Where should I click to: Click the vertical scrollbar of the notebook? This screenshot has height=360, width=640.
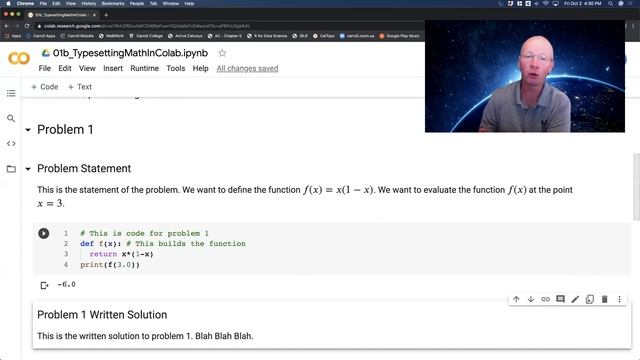click(636, 187)
